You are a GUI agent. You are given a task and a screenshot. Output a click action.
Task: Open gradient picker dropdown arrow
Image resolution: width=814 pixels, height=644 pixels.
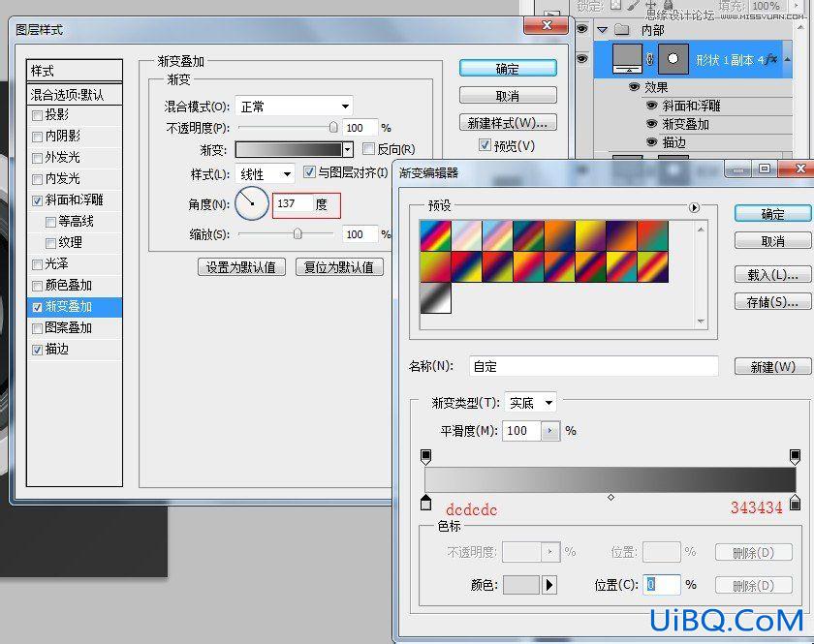pos(347,150)
